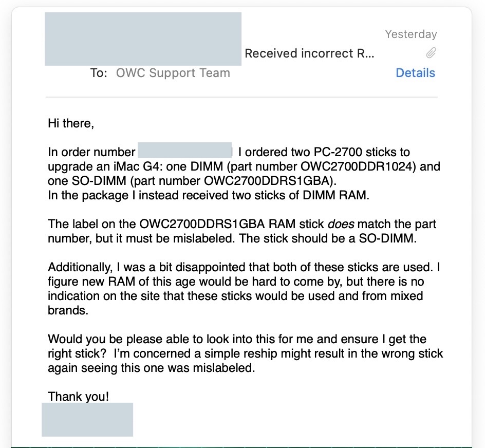Click the redacted sender block in header
The height and width of the screenshot is (448, 485).
(143, 39)
